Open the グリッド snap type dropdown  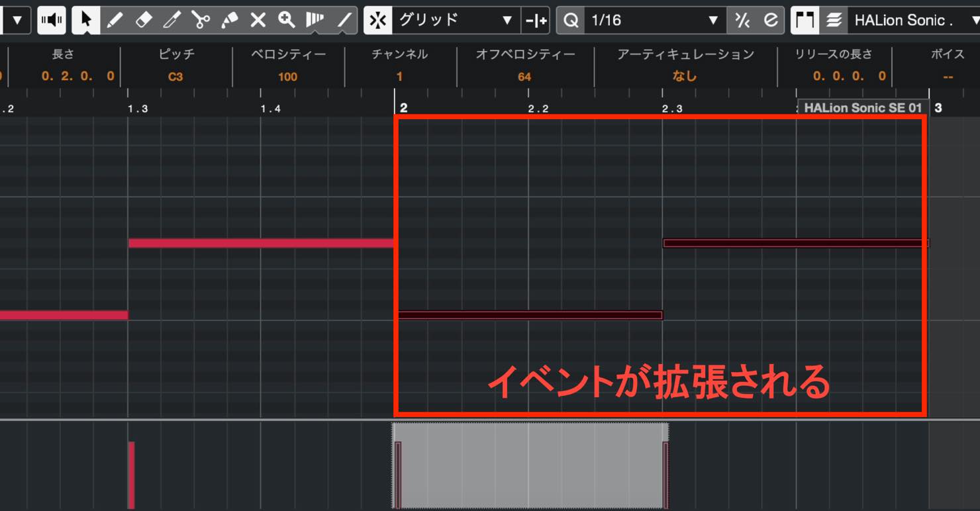tap(456, 20)
